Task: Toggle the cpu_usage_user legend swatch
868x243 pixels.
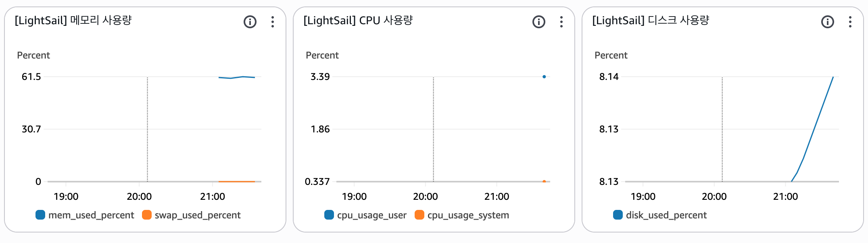Action: click(329, 215)
